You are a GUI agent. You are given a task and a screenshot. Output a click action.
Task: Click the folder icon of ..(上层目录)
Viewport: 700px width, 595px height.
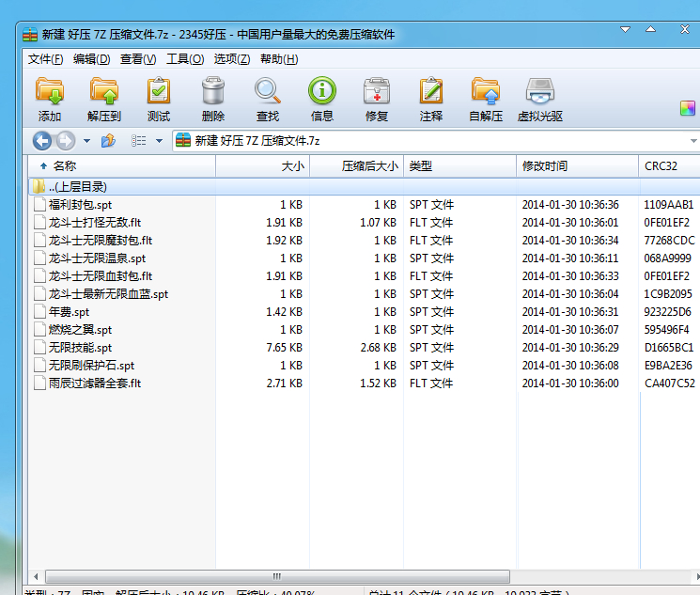[39, 186]
